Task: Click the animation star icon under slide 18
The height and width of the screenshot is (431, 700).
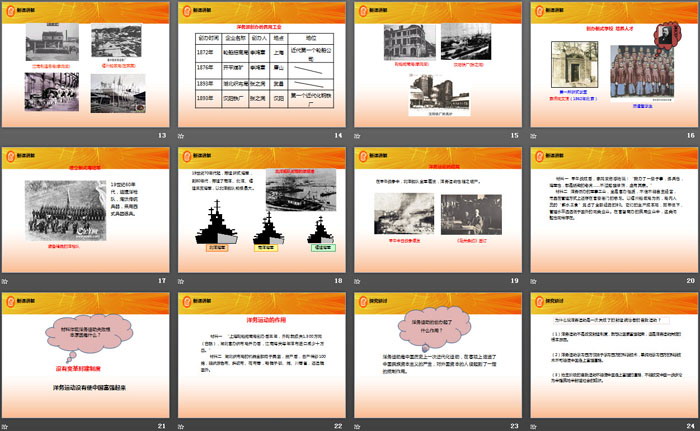Action: pos(181,281)
